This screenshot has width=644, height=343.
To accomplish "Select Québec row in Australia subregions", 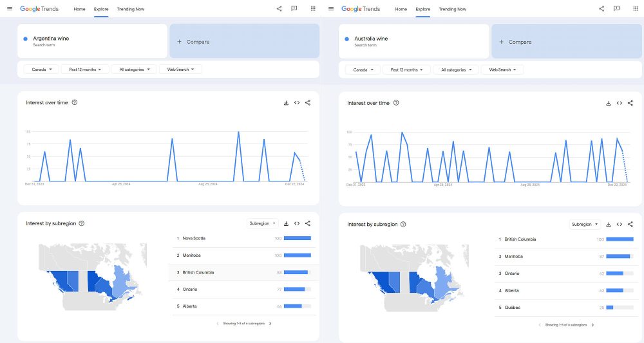I will [x=565, y=308].
